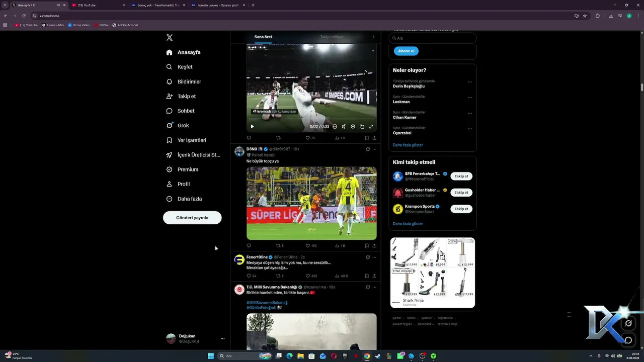Go to the Profil page

point(178,184)
